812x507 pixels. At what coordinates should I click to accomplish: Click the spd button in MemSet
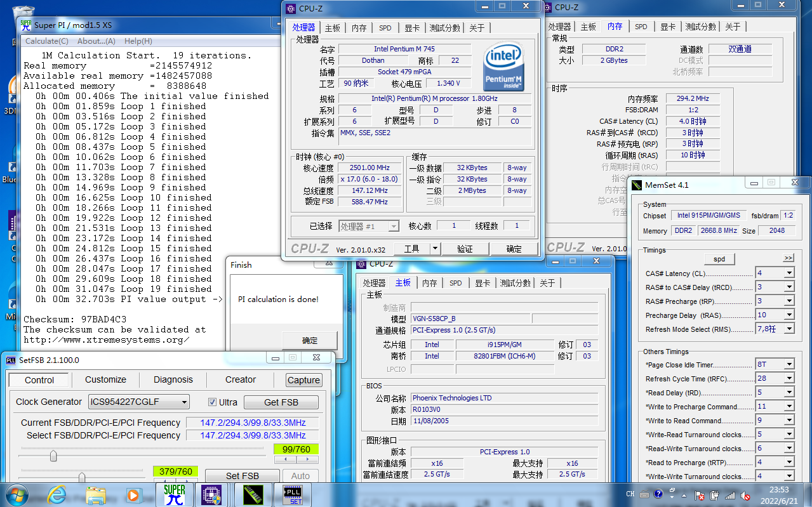click(719, 259)
